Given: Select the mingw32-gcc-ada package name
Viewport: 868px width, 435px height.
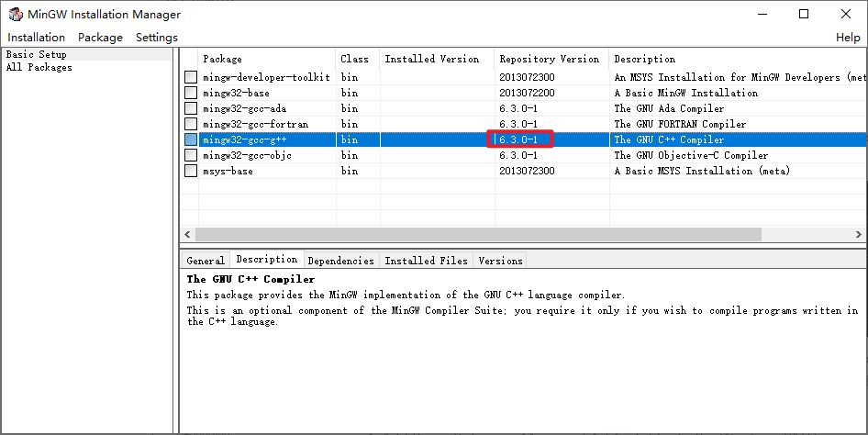Looking at the screenshot, I should (244, 108).
